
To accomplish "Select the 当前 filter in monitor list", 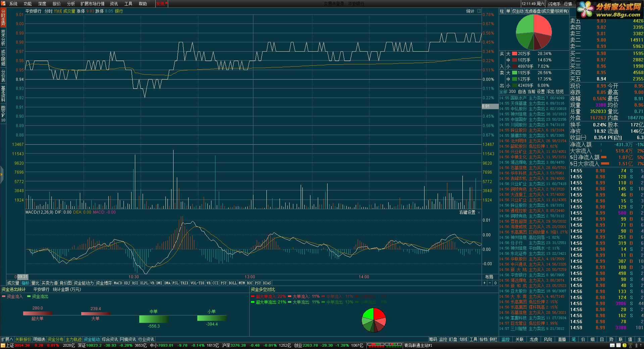I will pyautogui.click(x=531, y=92).
